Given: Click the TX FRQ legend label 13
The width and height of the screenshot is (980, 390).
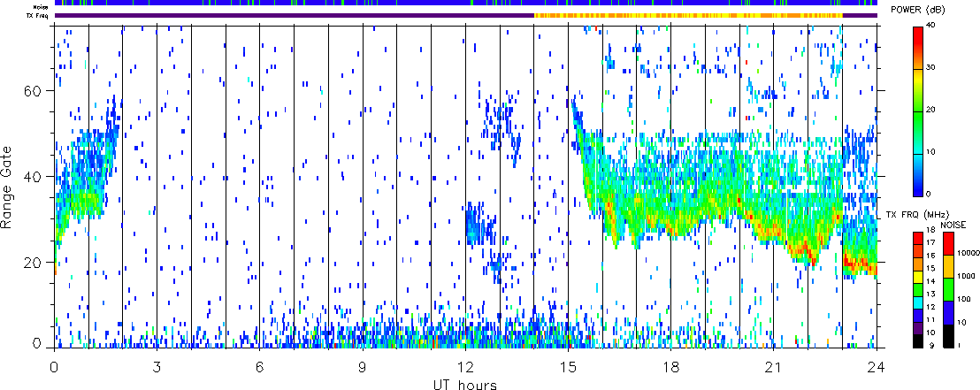Looking at the screenshot, I should click(x=931, y=294).
